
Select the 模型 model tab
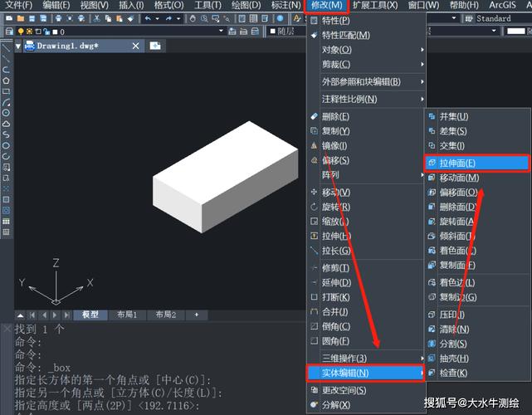click(x=90, y=315)
